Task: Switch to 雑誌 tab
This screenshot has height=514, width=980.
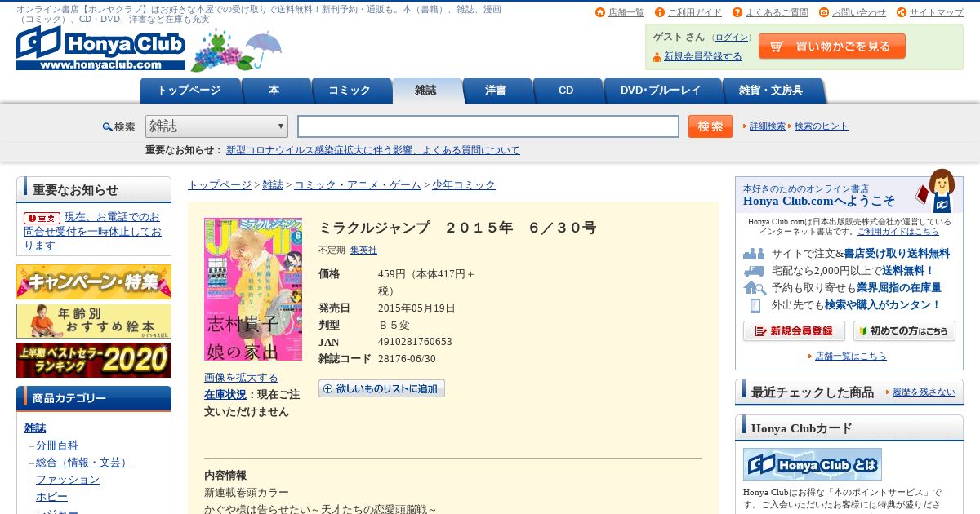Action: click(x=426, y=91)
